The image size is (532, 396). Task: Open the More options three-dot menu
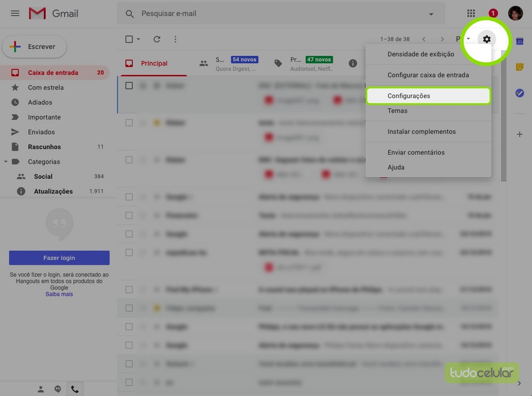click(175, 39)
